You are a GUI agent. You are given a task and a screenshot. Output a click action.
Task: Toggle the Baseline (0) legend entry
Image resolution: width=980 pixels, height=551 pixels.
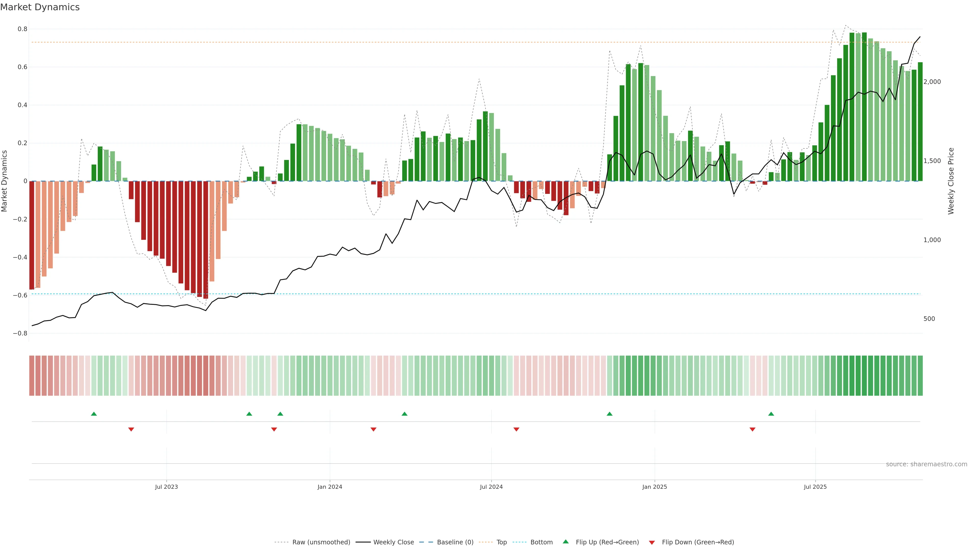(455, 542)
